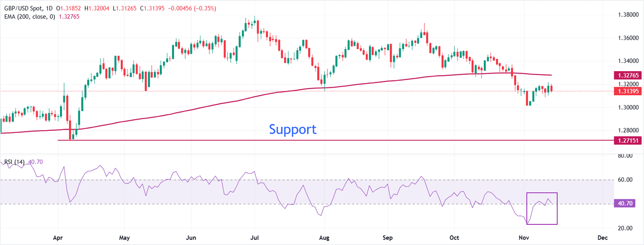Click the red EMA value 1.32765 in legend

(x=70, y=17)
